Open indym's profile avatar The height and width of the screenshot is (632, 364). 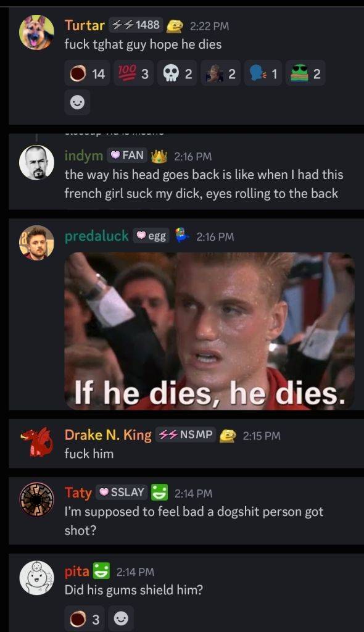click(x=36, y=162)
